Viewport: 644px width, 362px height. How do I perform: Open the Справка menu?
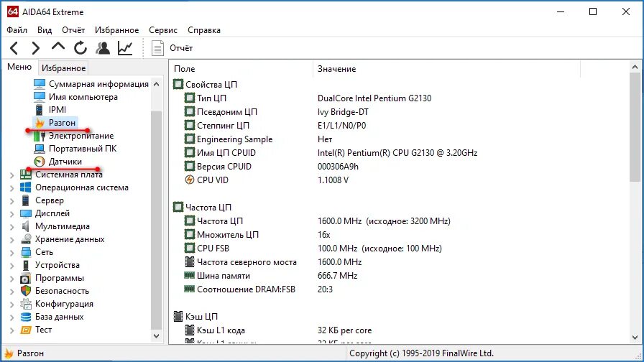tap(204, 30)
